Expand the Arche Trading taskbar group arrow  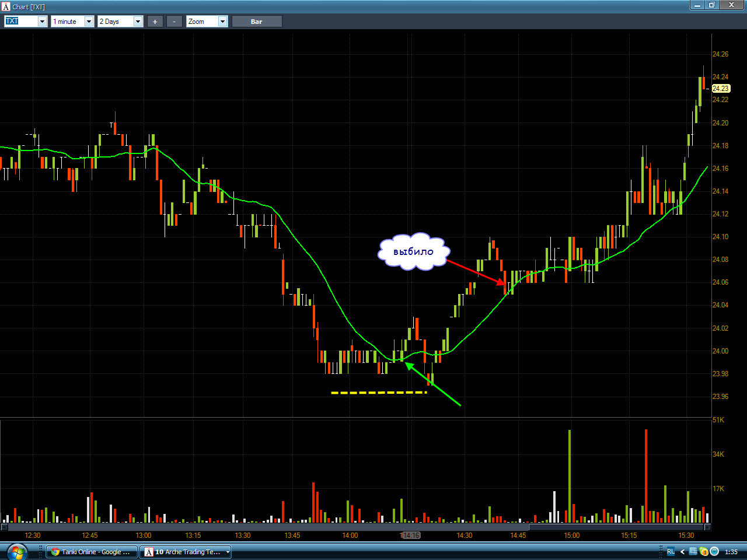coord(228,552)
